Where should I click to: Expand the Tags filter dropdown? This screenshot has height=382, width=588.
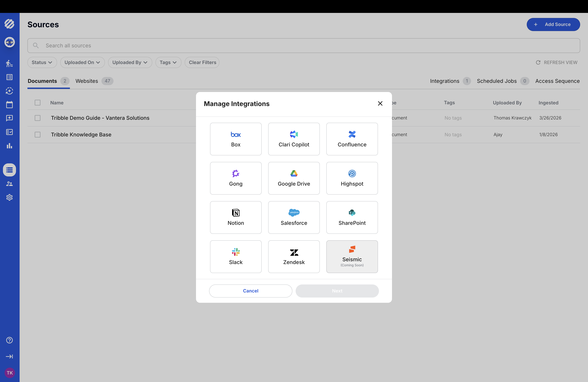[168, 63]
